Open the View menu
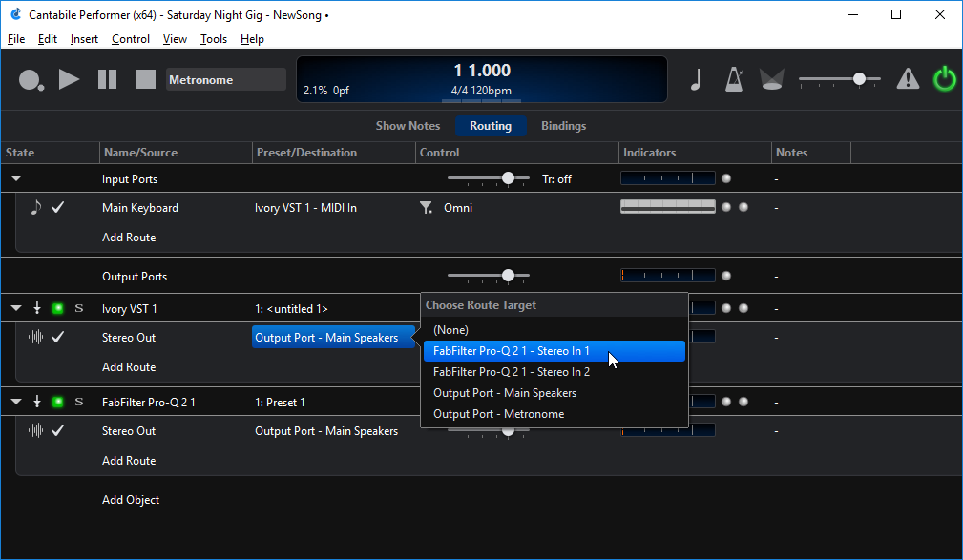Image resolution: width=963 pixels, height=560 pixels. click(x=175, y=39)
